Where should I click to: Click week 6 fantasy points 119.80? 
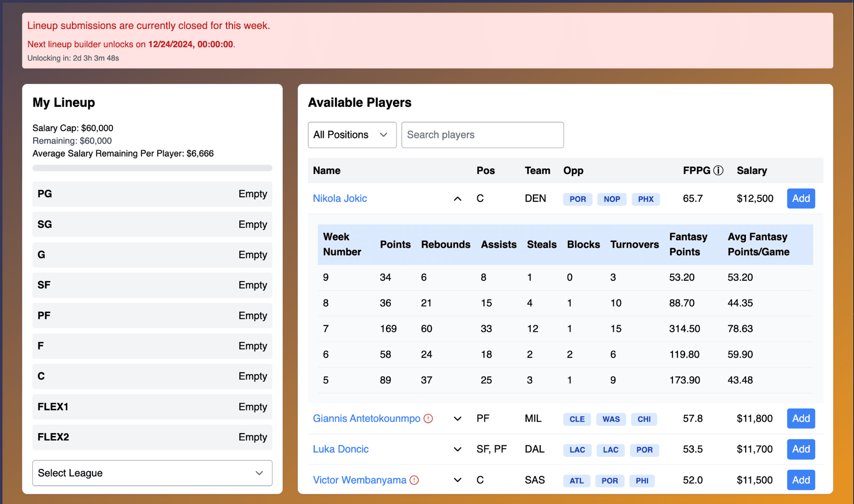click(x=685, y=355)
